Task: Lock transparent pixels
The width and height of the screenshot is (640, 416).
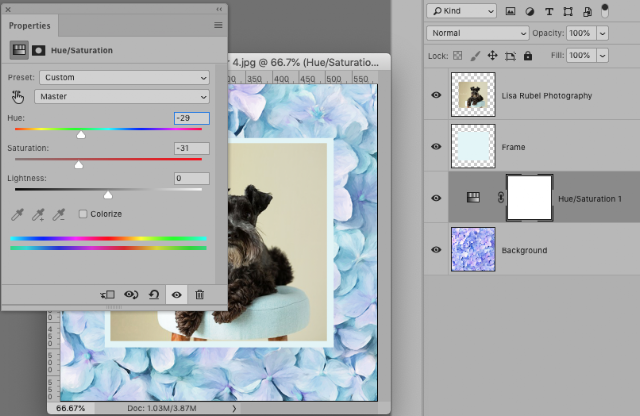Action: (458, 56)
